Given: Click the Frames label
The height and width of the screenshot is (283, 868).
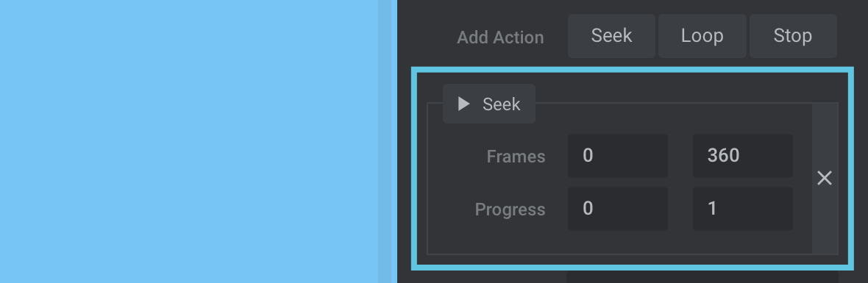Looking at the screenshot, I should [x=516, y=157].
